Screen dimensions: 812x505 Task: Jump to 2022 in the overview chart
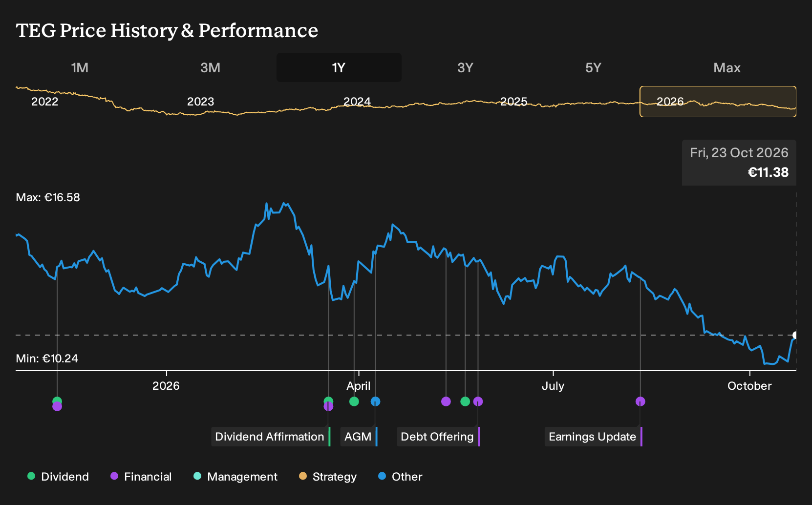coord(44,102)
